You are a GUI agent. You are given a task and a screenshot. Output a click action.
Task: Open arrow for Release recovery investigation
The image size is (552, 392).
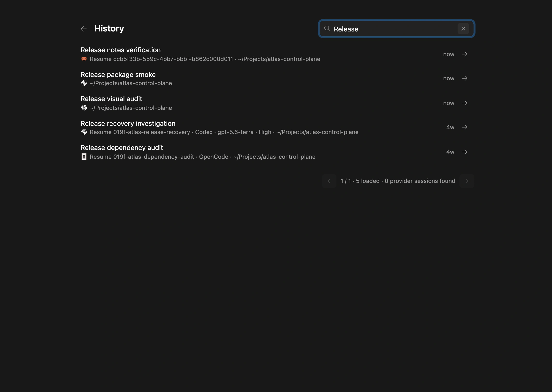click(x=465, y=127)
